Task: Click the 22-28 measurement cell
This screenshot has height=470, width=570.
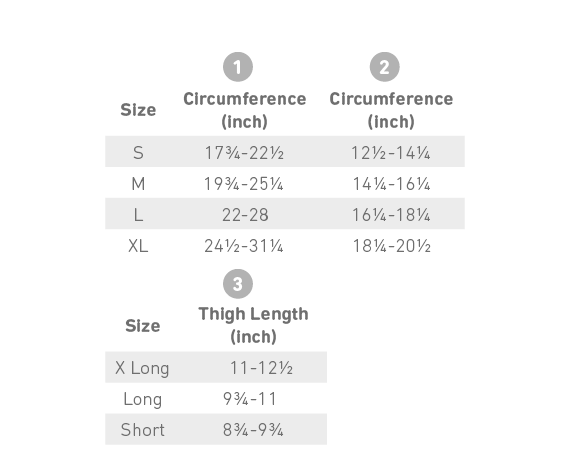Action: 245,215
